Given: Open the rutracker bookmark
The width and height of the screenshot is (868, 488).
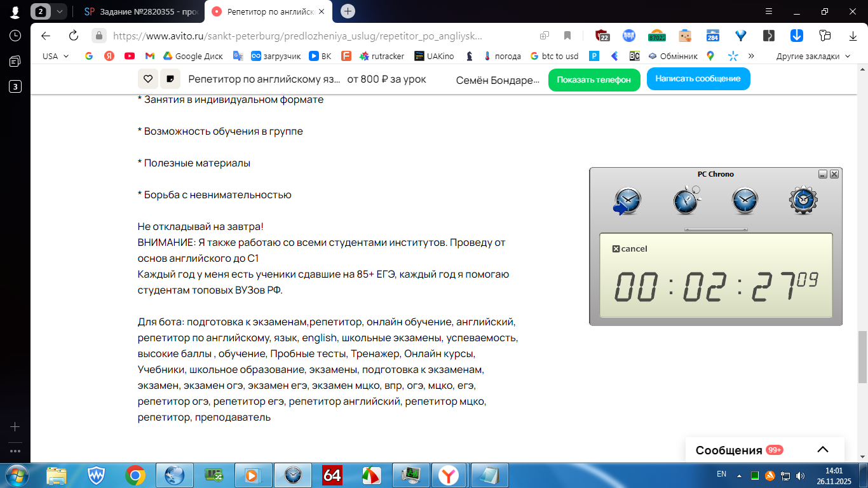Looking at the screenshot, I should (x=381, y=56).
